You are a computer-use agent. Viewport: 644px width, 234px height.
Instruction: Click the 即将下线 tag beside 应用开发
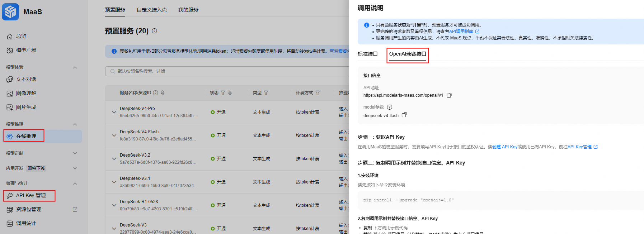click(36, 168)
